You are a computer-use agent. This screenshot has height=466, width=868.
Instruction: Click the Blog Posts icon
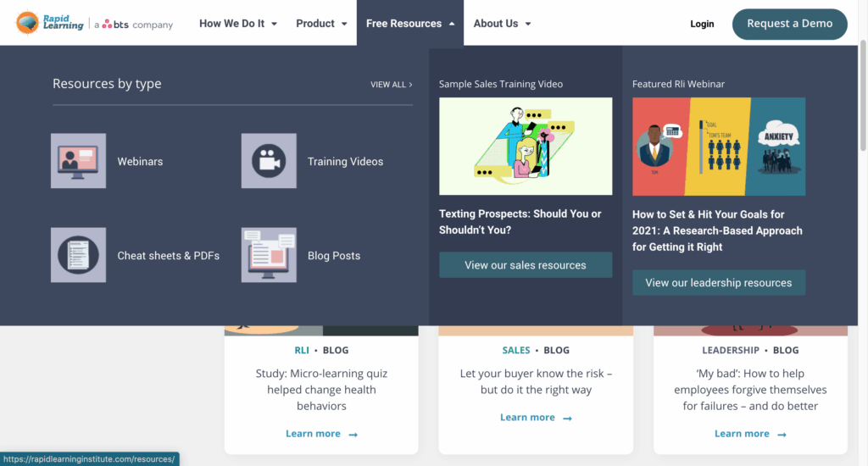coord(269,255)
